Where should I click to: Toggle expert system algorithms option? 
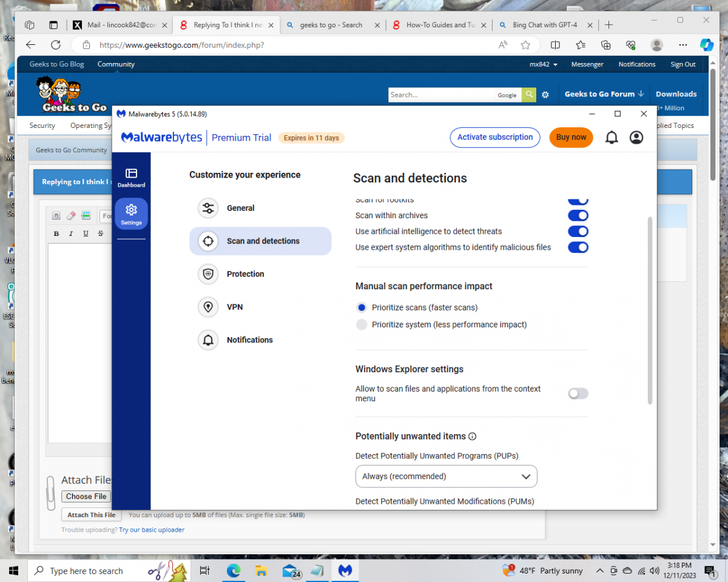coord(578,247)
